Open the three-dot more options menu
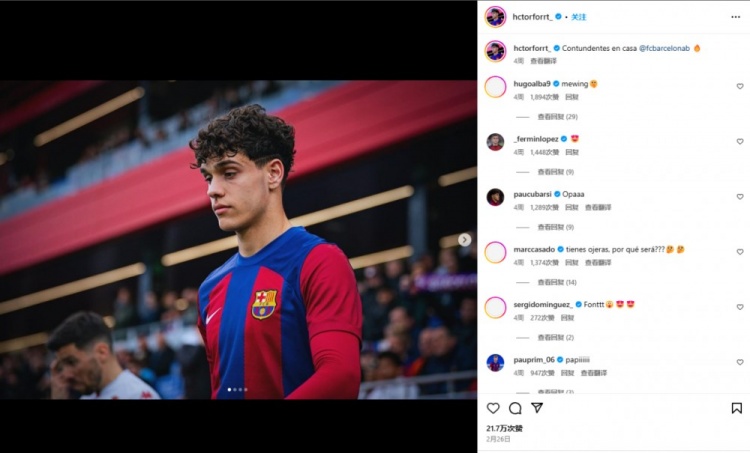This screenshot has height=453, width=750. point(736,17)
